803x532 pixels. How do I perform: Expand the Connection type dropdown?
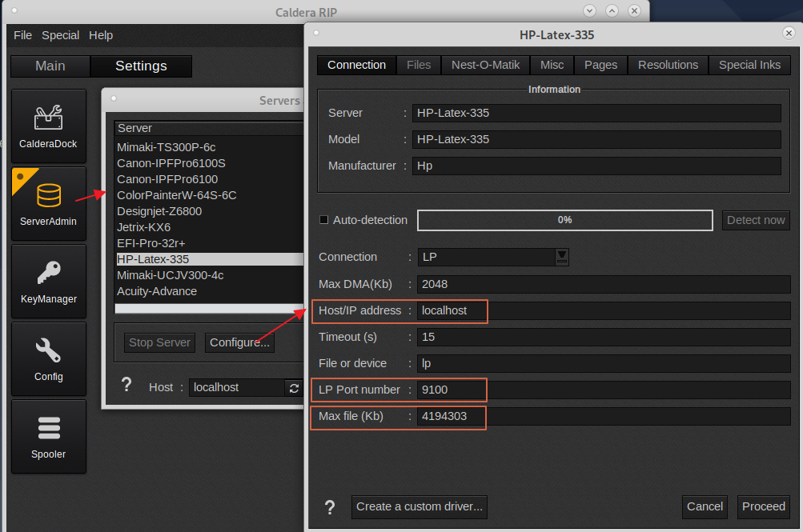pyautogui.click(x=562, y=257)
